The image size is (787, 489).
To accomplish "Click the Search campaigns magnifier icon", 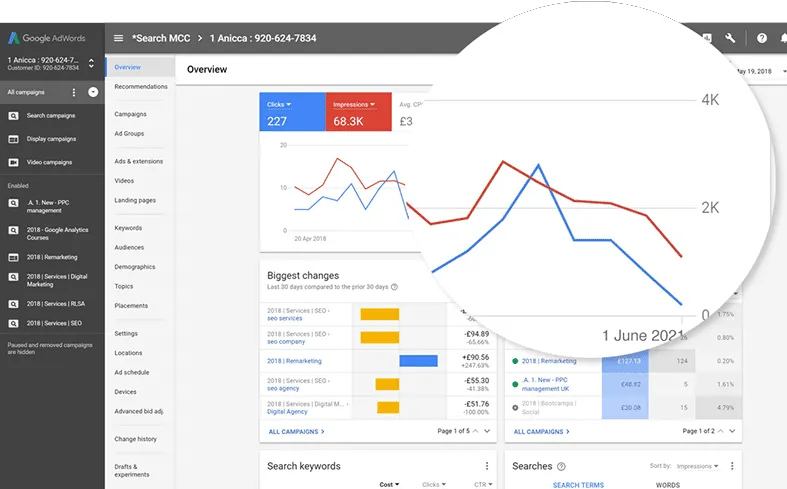I will pos(14,116).
